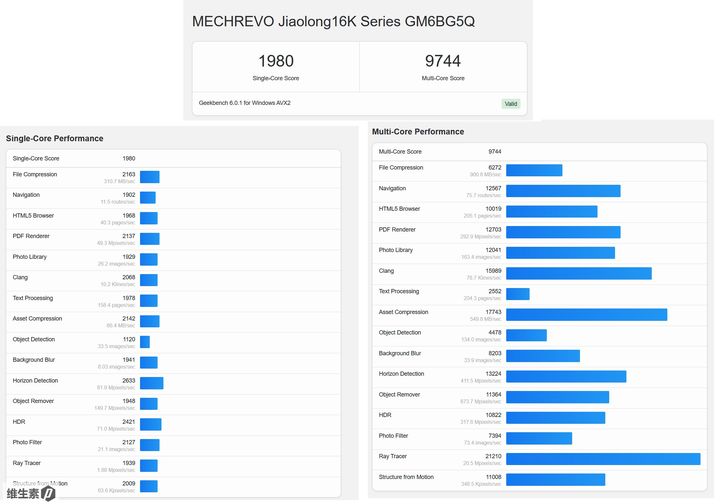This screenshot has width=720, height=504.
Task: Select Navigation row in Multi-Core table
Action: [540, 191]
